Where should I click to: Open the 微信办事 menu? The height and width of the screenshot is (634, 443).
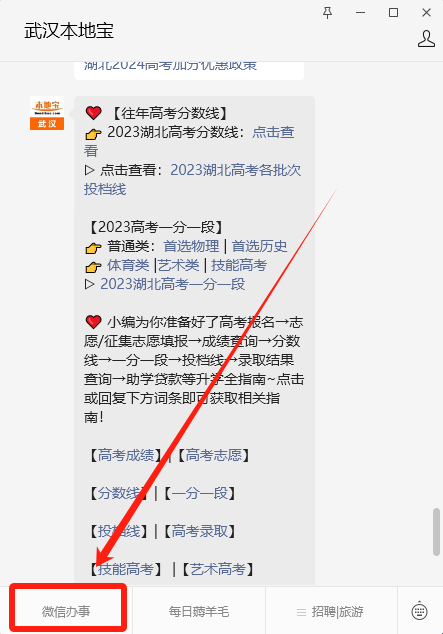[x=66, y=611]
